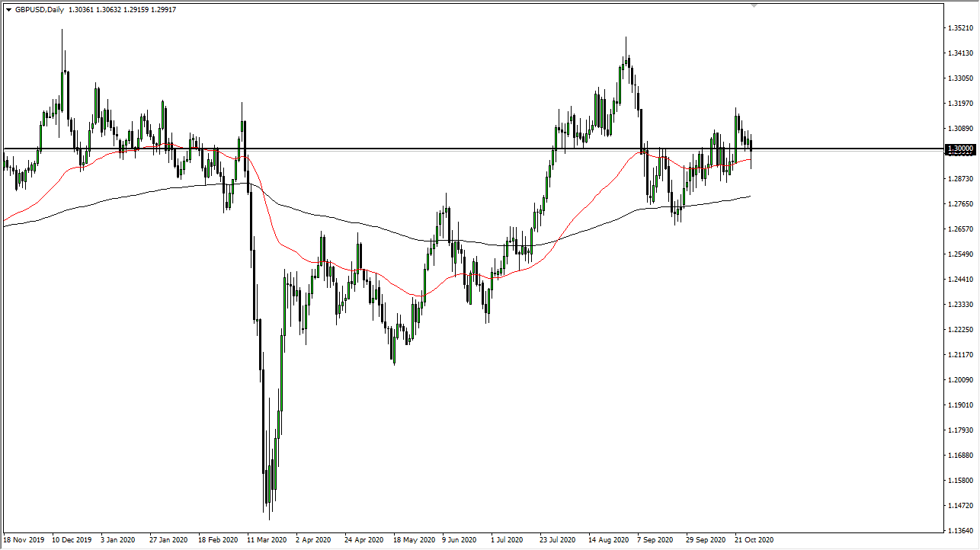
Task: Click the ask price value 1.30632
Action: coord(108,10)
